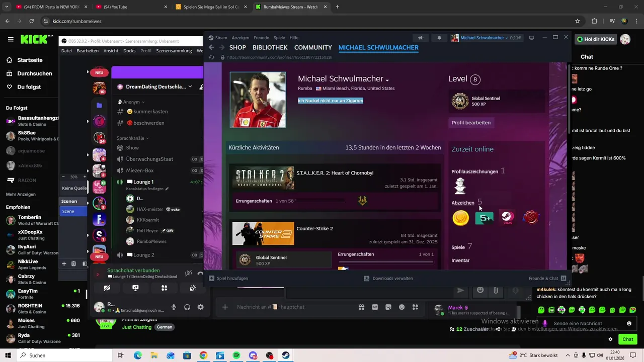This screenshot has width=644, height=362.
Task: Open OBS Docks menu
Action: tap(129, 51)
